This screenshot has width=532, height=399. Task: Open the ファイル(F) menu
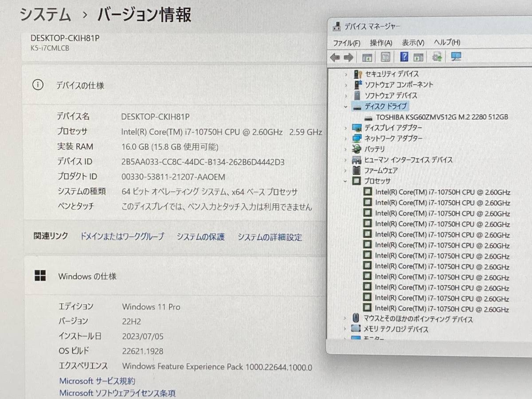347,43
